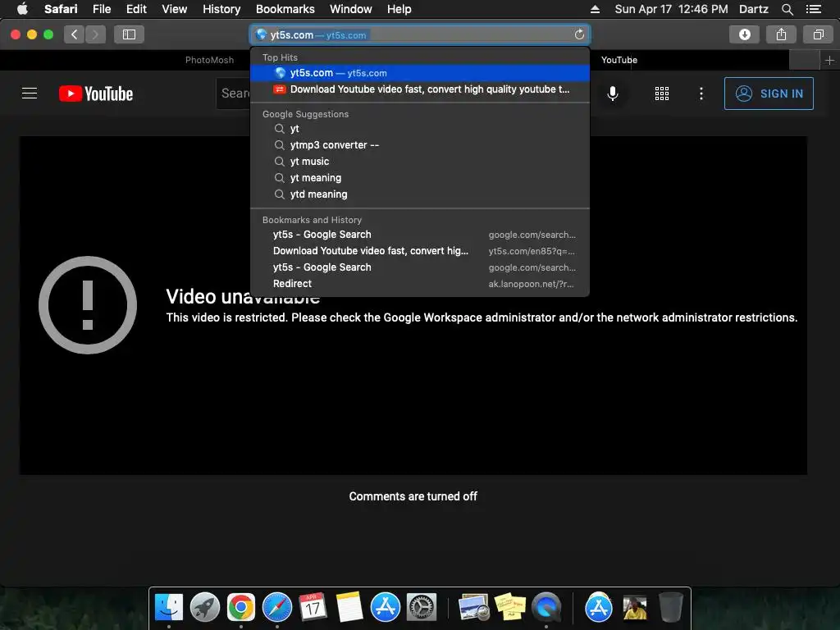The width and height of the screenshot is (840, 630).
Task: Choose 'yt meaning' suggestion
Action: tap(420, 178)
